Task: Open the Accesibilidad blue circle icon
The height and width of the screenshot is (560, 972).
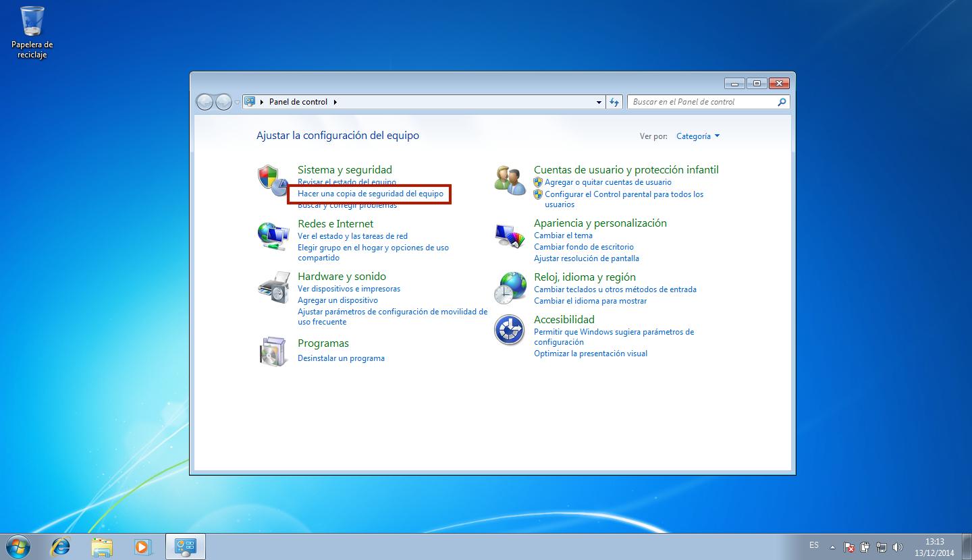Action: 510,331
